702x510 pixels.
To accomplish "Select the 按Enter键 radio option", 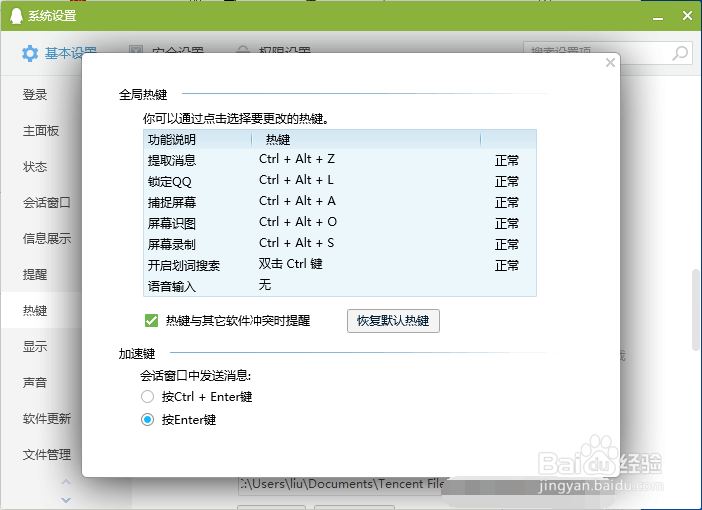I will pos(147,420).
